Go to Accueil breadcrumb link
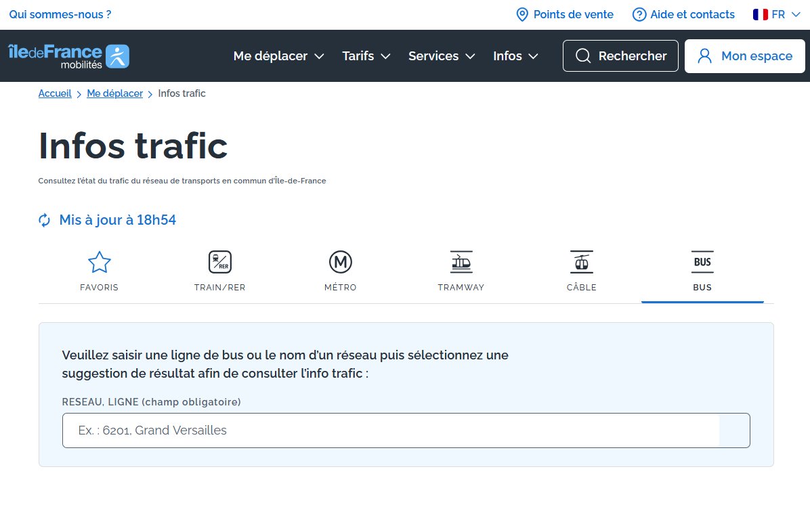The width and height of the screenshot is (810, 532). click(x=55, y=93)
